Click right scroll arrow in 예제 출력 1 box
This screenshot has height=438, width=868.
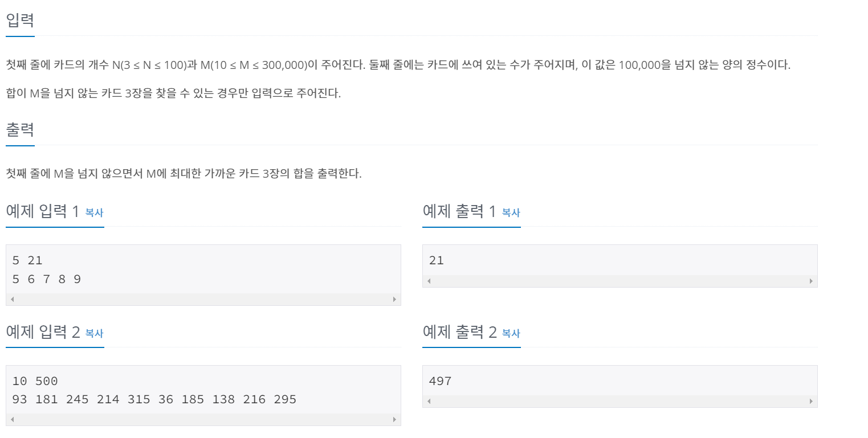pyautogui.click(x=811, y=281)
